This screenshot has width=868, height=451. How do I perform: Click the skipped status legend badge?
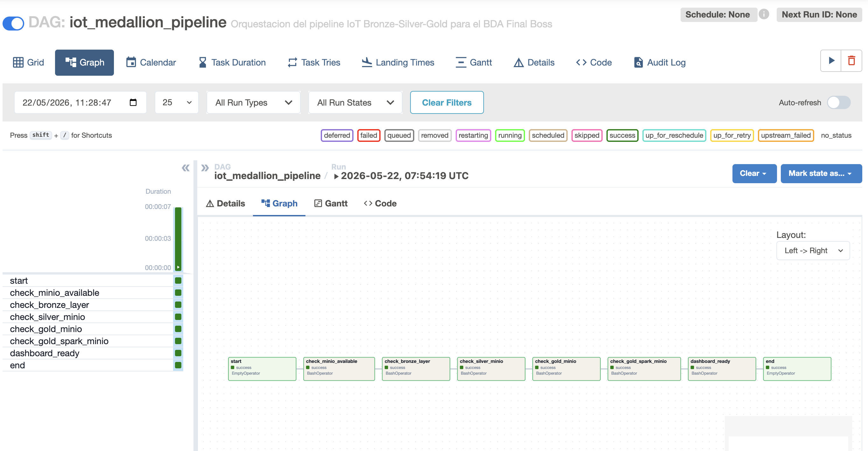pyautogui.click(x=587, y=135)
